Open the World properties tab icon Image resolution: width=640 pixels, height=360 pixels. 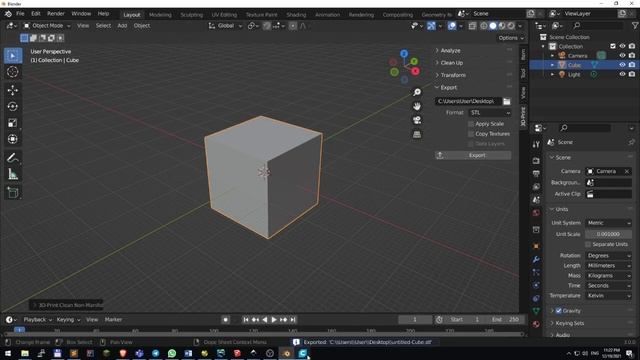(536, 213)
